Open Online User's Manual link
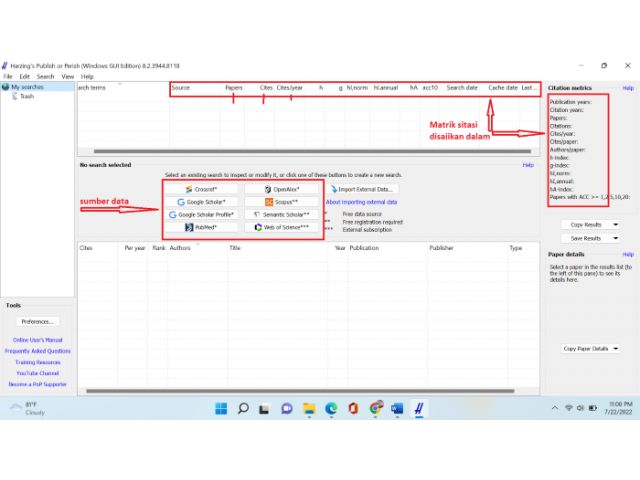The image size is (640, 480). tap(38, 340)
